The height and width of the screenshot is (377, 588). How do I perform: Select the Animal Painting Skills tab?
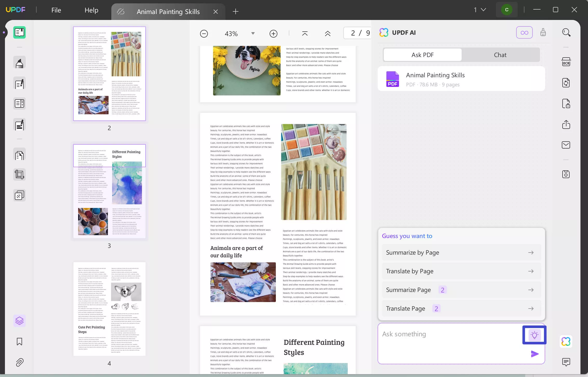pyautogui.click(x=168, y=12)
